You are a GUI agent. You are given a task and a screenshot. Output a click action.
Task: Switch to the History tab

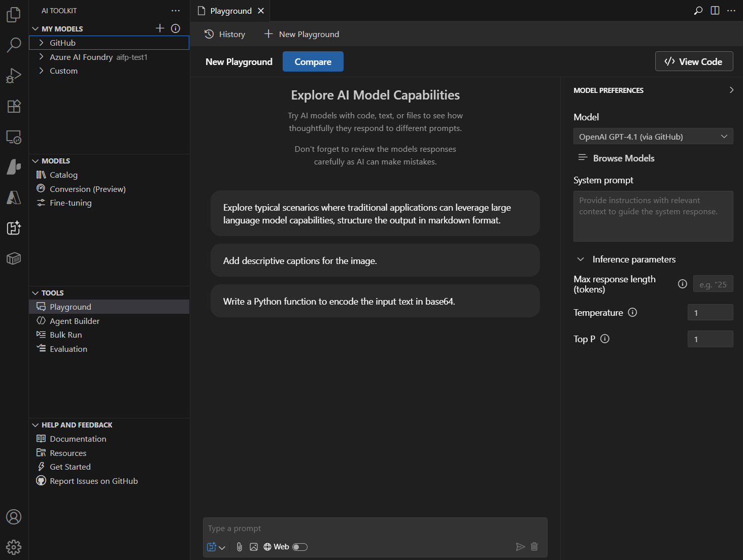[x=225, y=34]
